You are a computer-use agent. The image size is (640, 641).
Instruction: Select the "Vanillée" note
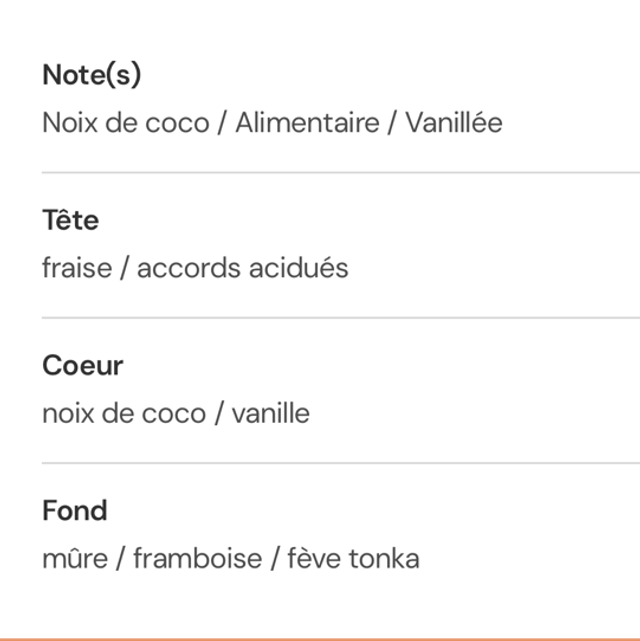coord(453,123)
